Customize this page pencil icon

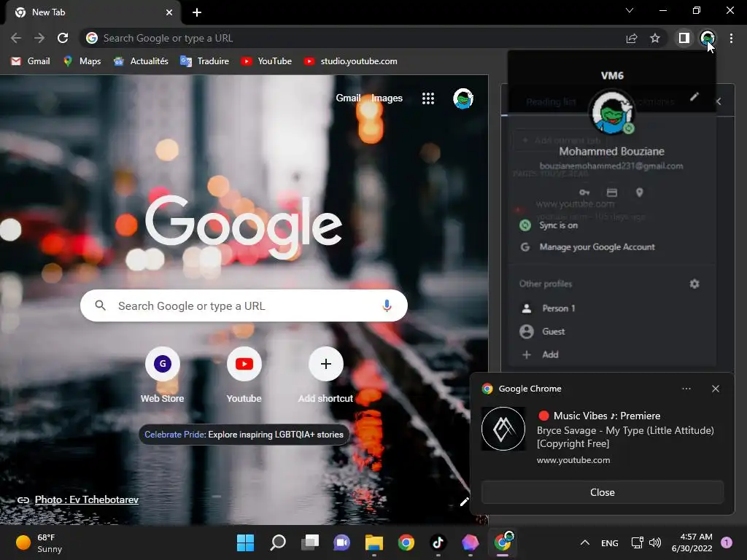pos(464,502)
